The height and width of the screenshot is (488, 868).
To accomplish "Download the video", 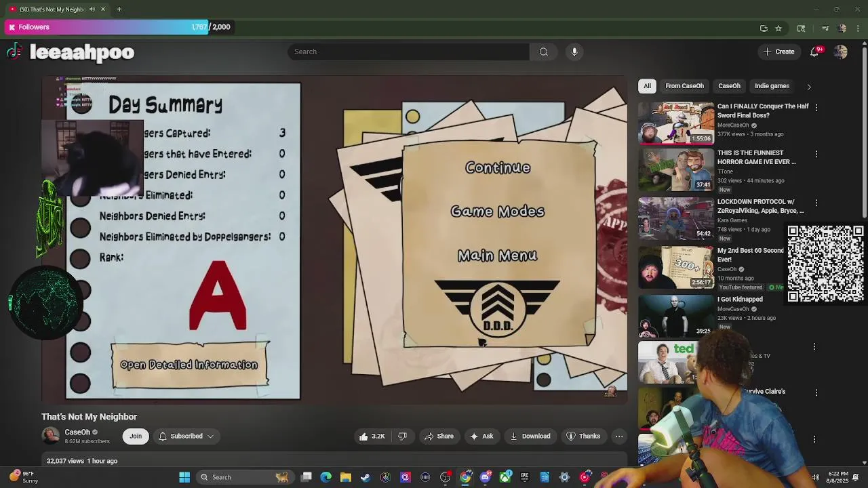I will 530,436.
